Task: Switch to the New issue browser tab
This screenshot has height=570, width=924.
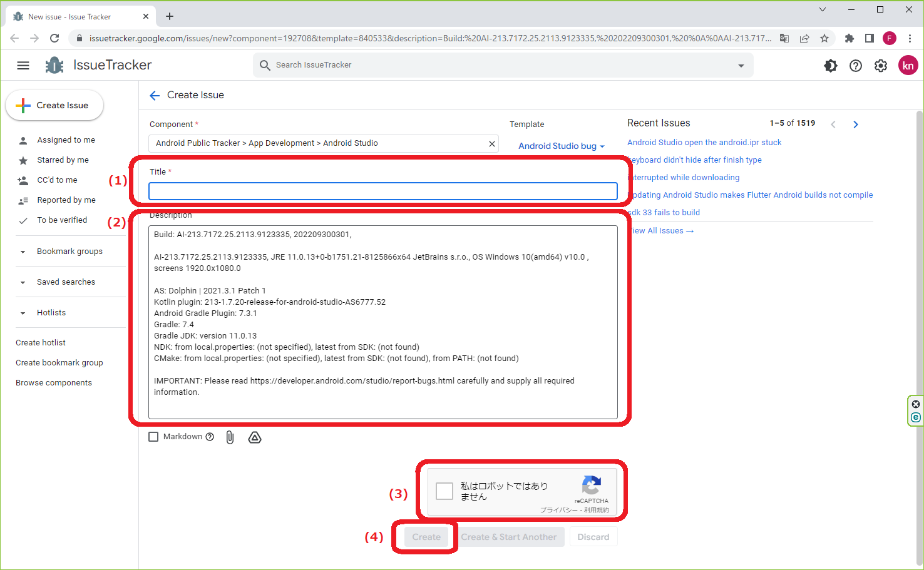Action: click(80, 17)
